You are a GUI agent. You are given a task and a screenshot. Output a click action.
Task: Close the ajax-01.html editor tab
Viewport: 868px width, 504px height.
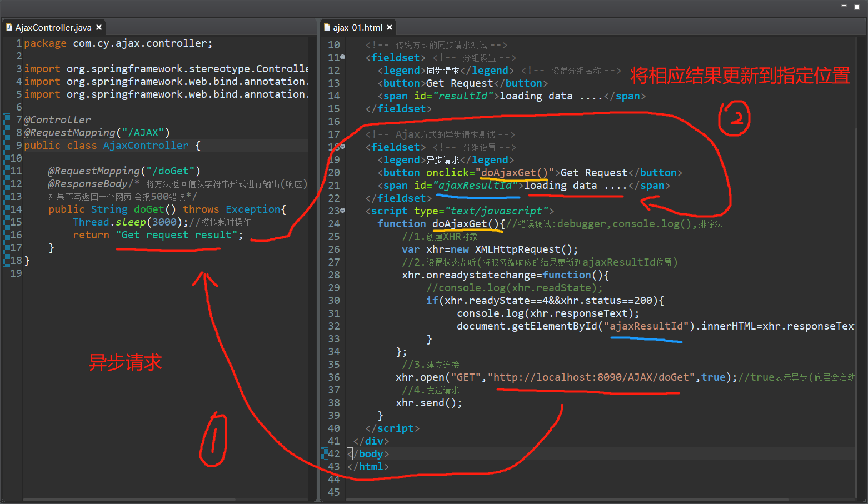(390, 27)
